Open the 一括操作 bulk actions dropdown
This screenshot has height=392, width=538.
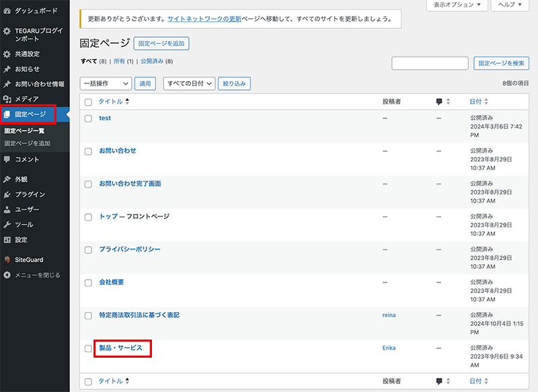coord(106,83)
